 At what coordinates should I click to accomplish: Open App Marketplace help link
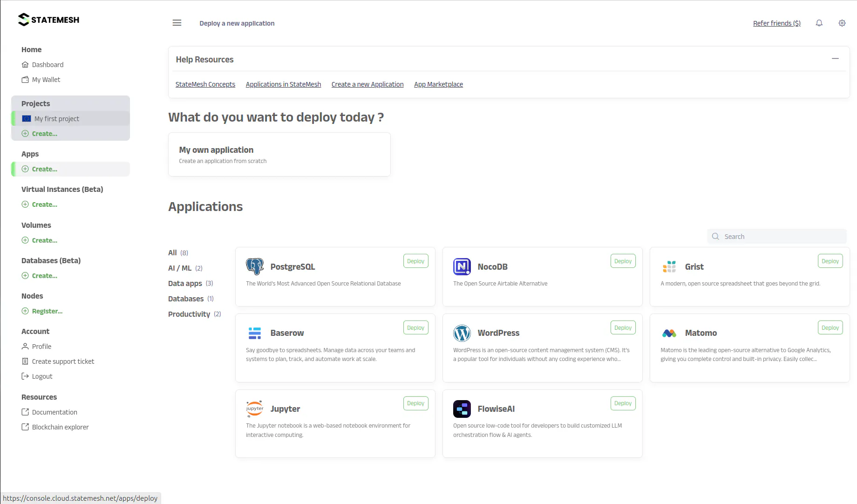[x=438, y=84]
